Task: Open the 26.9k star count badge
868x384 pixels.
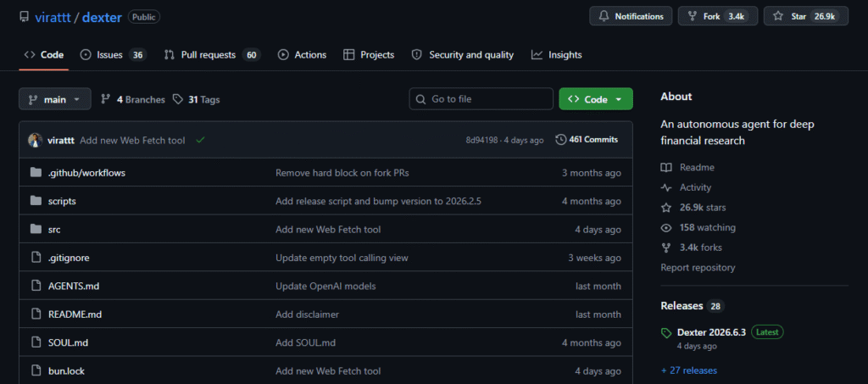Action: click(x=824, y=17)
